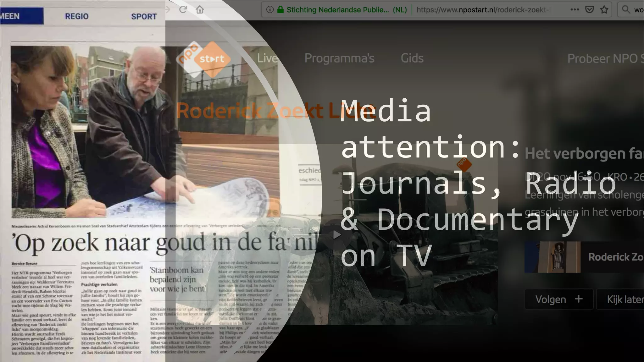The width and height of the screenshot is (644, 362).
Task: Open the Programma's menu item
Action: point(339,58)
